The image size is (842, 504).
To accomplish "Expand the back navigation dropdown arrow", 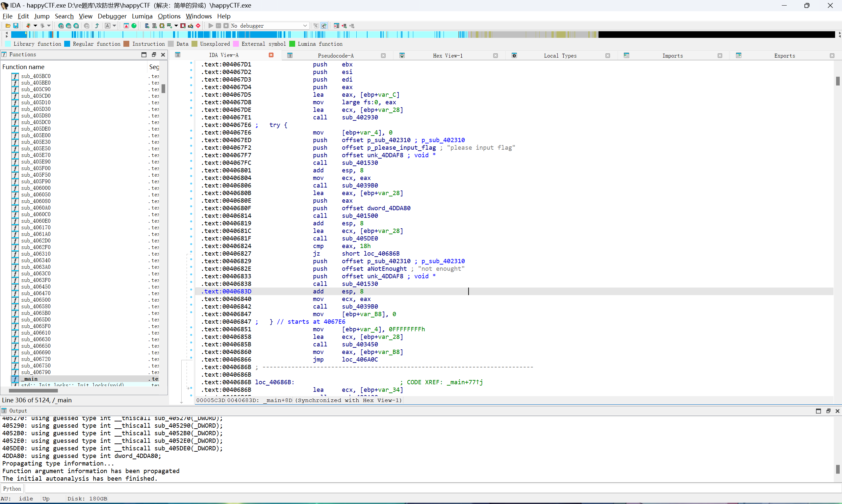I will tap(35, 26).
